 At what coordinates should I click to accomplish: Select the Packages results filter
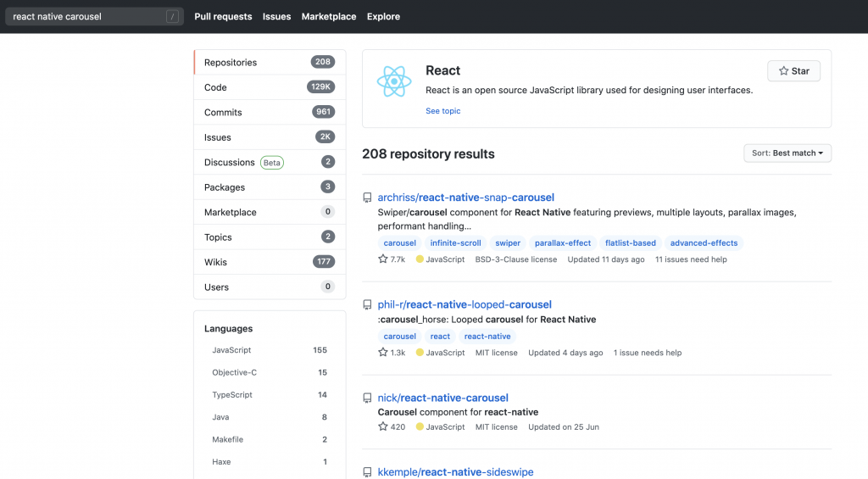point(270,187)
